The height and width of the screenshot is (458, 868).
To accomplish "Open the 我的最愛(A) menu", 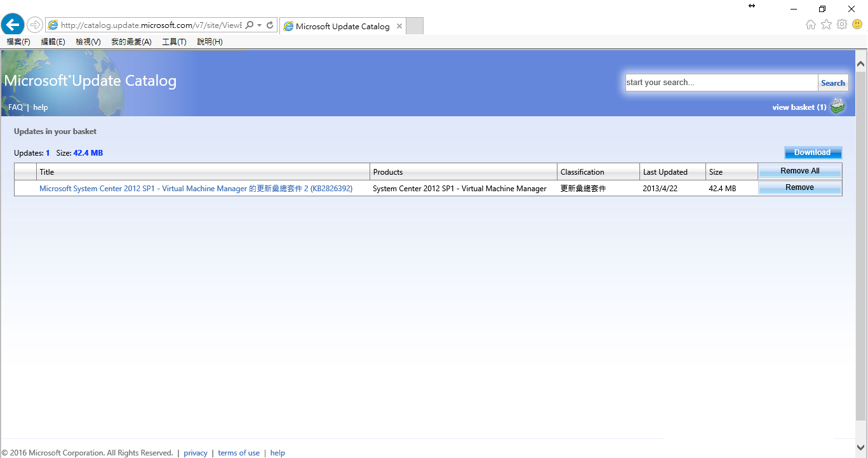I will pos(131,42).
